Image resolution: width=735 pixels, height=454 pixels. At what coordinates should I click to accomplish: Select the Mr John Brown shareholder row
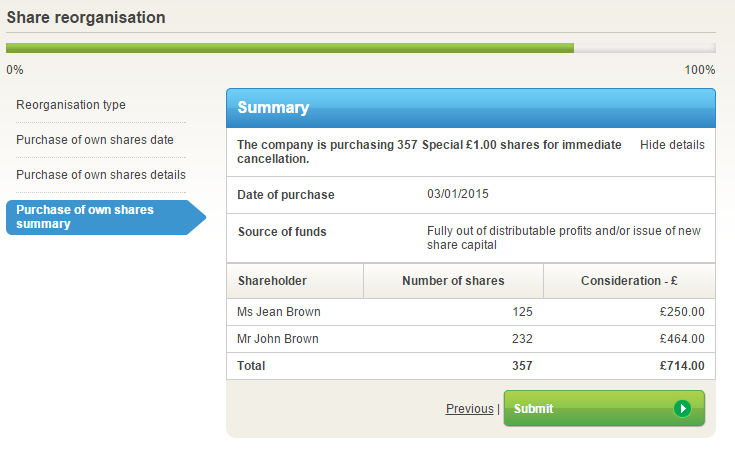[278, 339]
